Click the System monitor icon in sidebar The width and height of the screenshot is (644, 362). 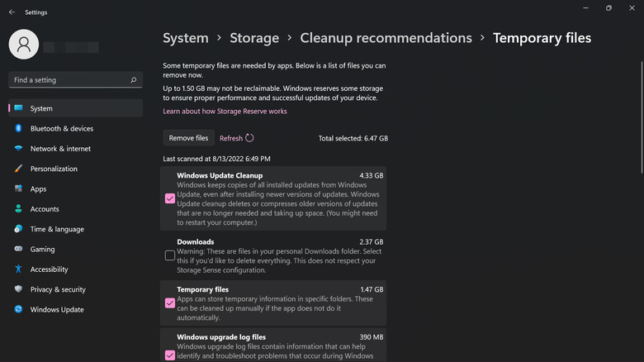pos(18,108)
